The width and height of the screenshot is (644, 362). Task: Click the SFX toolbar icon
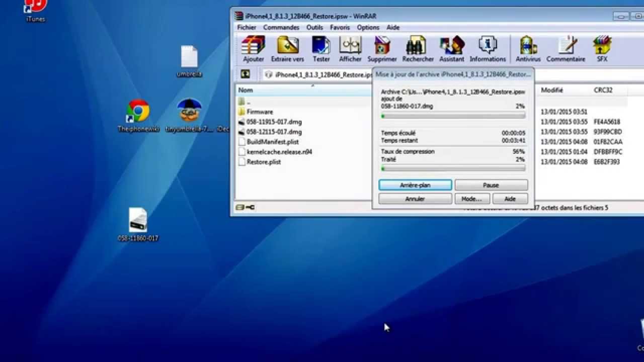click(x=602, y=49)
